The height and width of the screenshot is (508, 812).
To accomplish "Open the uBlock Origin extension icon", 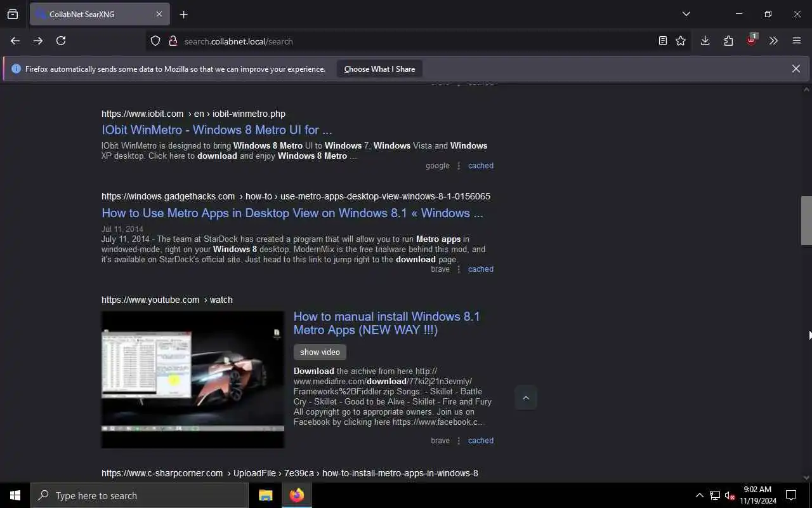I will click(x=751, y=41).
